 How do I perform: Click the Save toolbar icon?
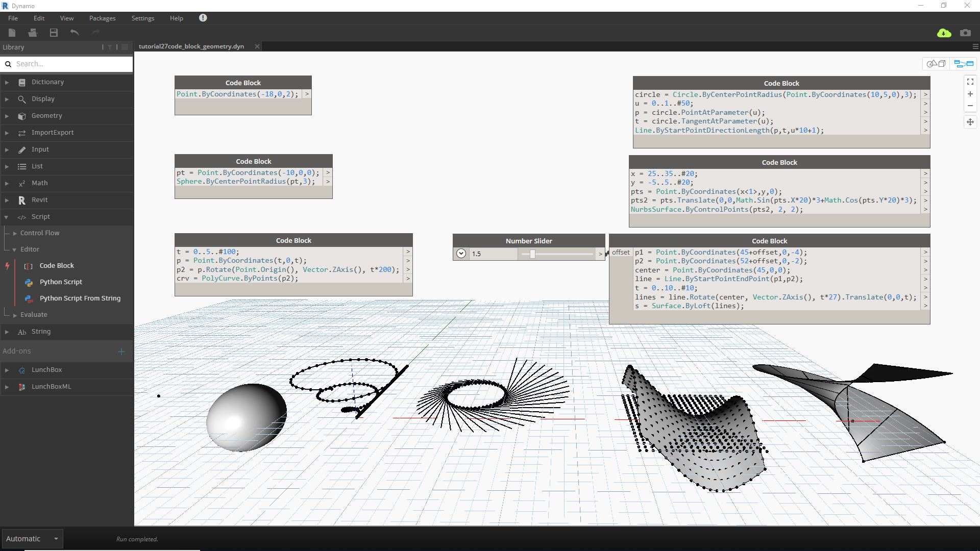click(x=54, y=33)
